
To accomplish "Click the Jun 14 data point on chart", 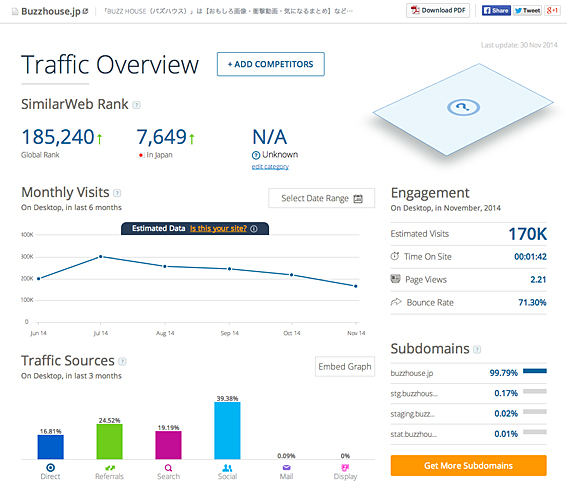I will coord(38,278).
